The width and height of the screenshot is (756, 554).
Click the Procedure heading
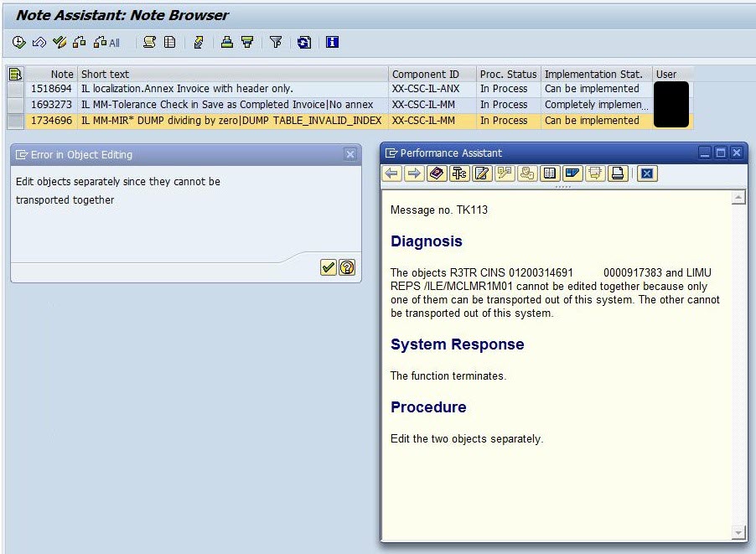428,407
